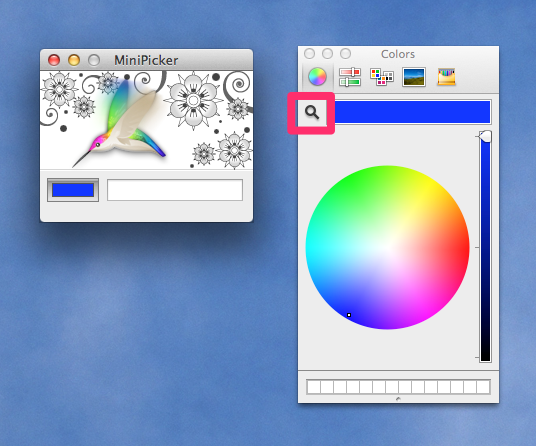Viewport: 536px width, 446px height.
Task: Click the dark bottom of brightness slider
Action: [485, 354]
